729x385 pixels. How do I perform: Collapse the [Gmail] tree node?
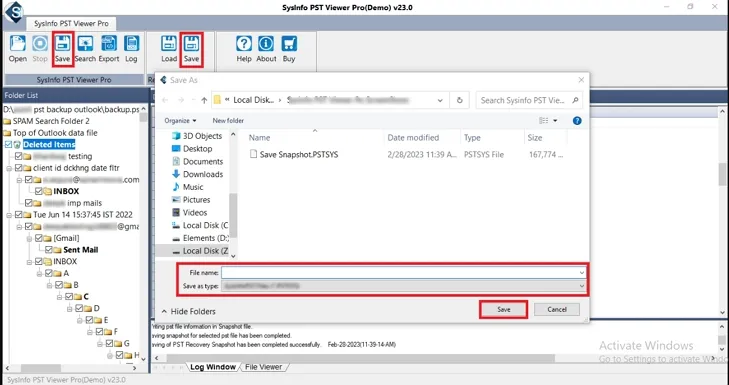pos(30,238)
